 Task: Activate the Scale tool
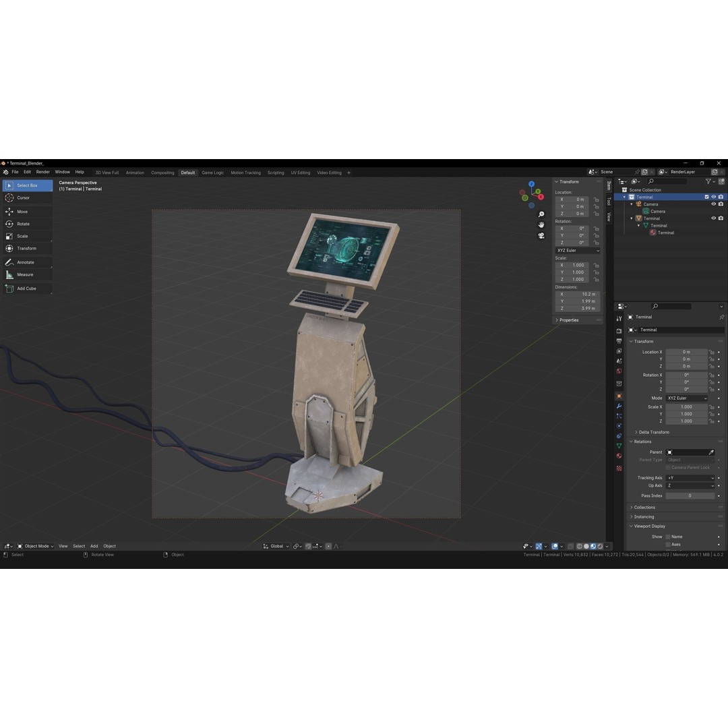pos(24,236)
